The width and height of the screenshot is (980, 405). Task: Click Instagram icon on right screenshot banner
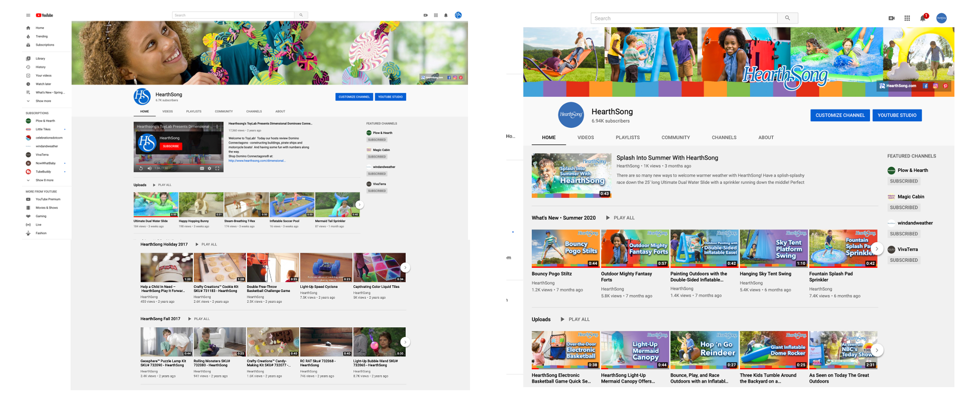(936, 86)
